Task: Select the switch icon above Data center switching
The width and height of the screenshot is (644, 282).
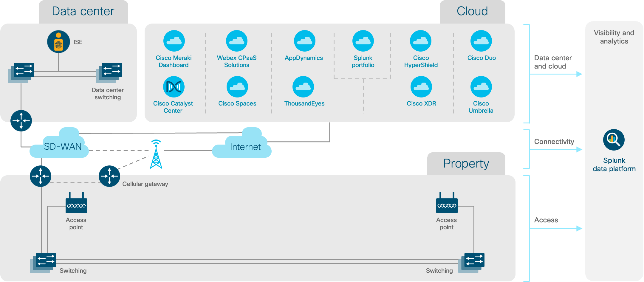Action: 109,73
